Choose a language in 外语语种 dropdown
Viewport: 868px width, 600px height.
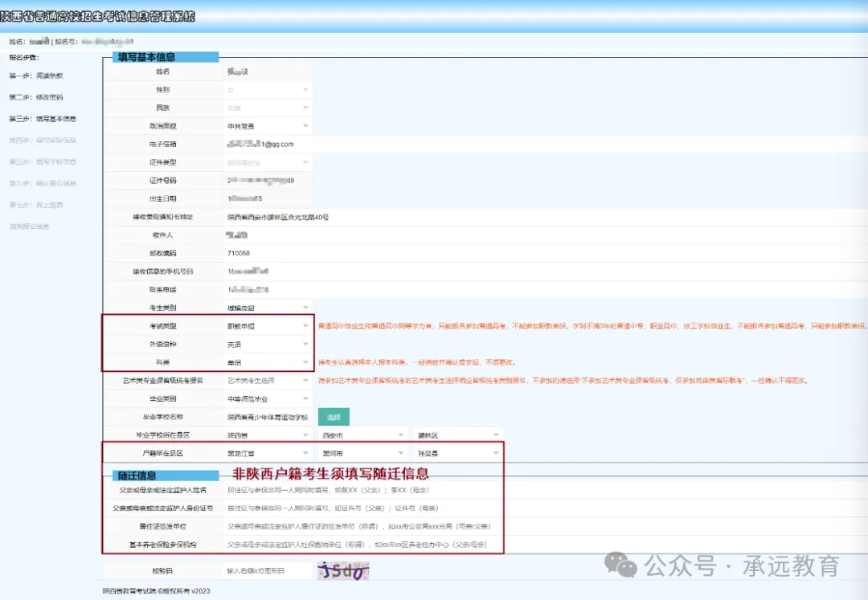click(x=268, y=345)
